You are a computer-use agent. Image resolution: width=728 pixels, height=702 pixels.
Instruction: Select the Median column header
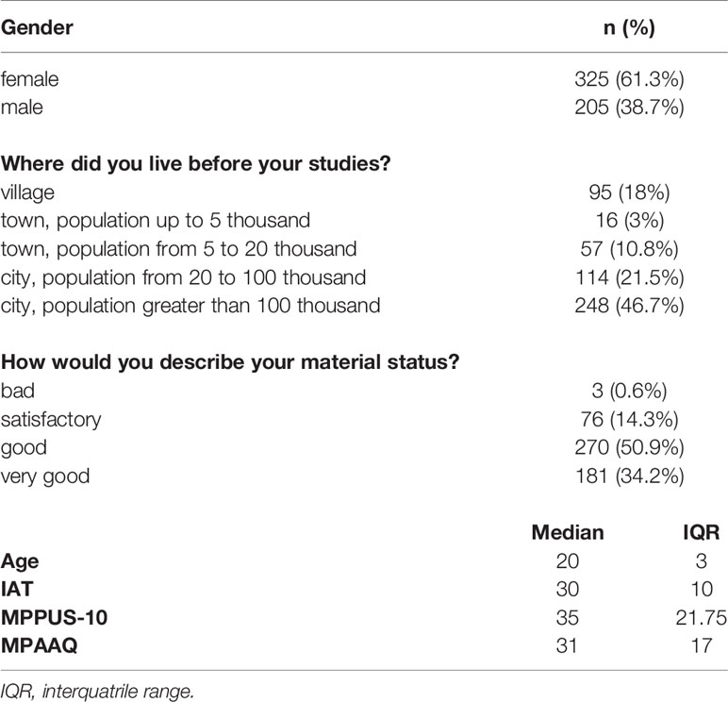click(x=568, y=532)
